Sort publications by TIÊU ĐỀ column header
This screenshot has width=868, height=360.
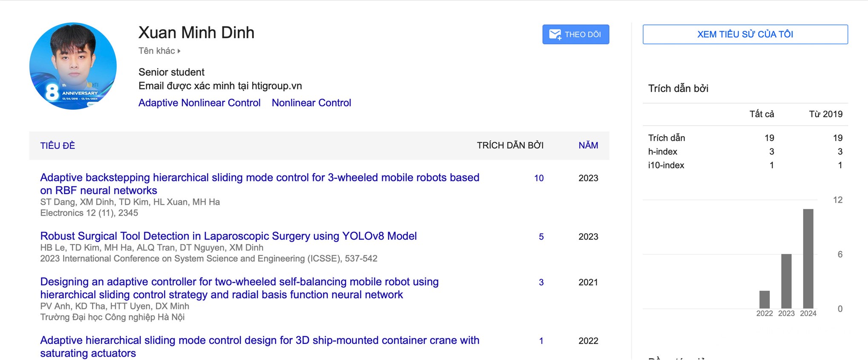[57, 146]
